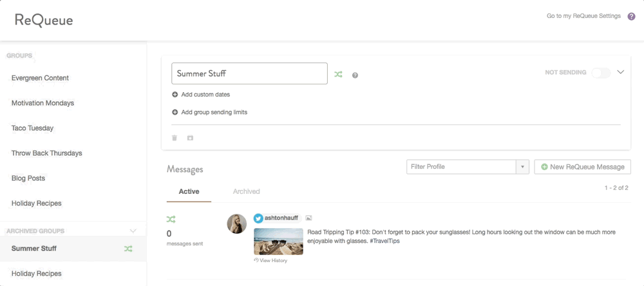Switch to the Archived messages tab
Image resolution: width=644 pixels, height=286 pixels.
click(x=247, y=191)
